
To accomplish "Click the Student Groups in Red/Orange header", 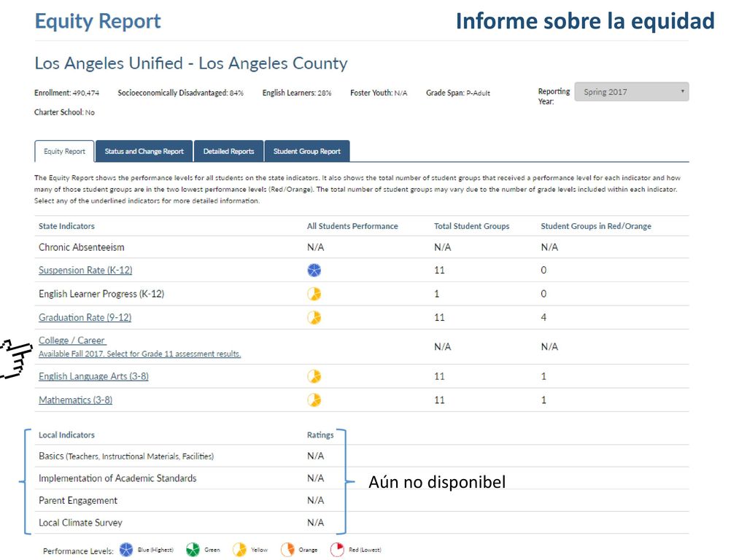I will pos(596,226).
